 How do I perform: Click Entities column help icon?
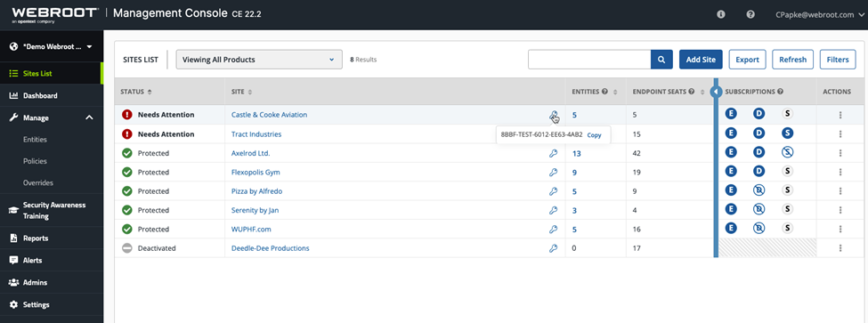[605, 92]
